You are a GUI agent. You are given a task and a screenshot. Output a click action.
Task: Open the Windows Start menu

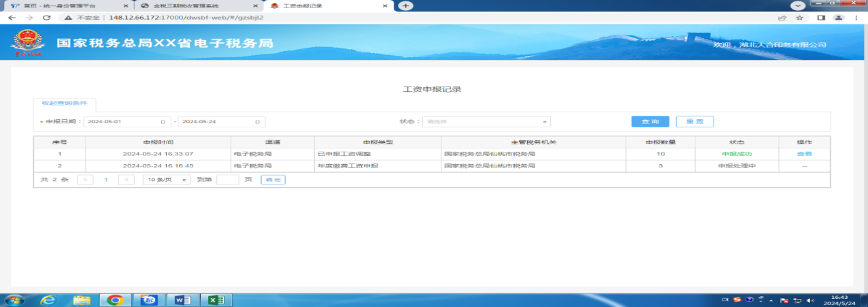[x=14, y=300]
